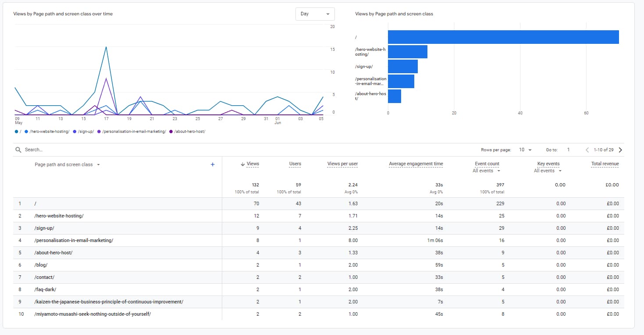644x335 pixels.
Task: Select /hero-website-hosting/ table row text
Action: click(59, 216)
